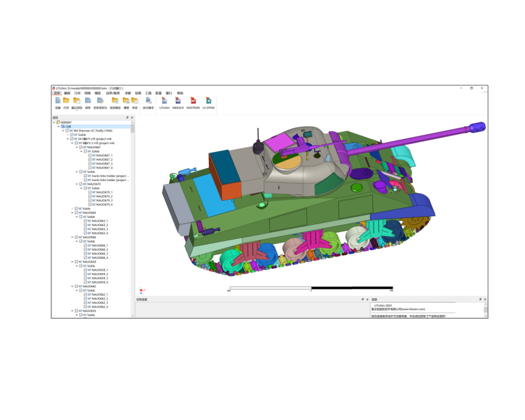Click the www.litosim.com link in the 信息 panel
The image size is (525, 420).
(x=413, y=309)
